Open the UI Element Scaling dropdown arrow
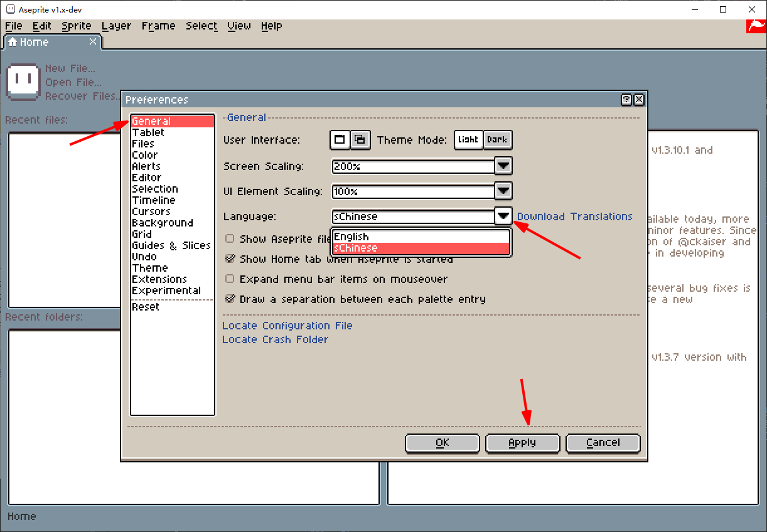Image resolution: width=767 pixels, height=532 pixels. (503, 191)
